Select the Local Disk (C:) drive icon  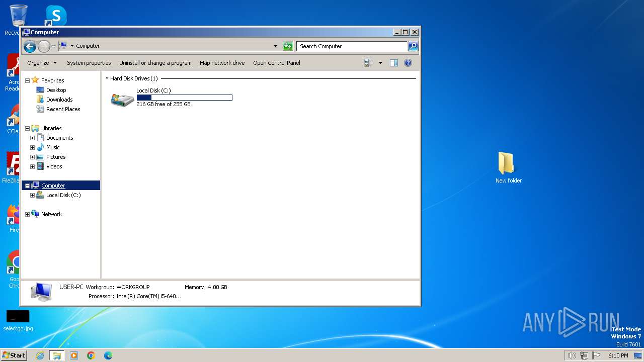point(122,99)
